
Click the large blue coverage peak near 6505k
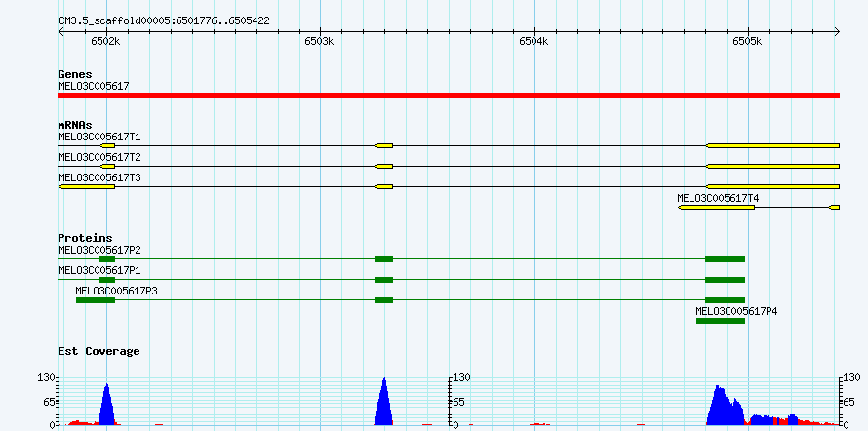726,409
